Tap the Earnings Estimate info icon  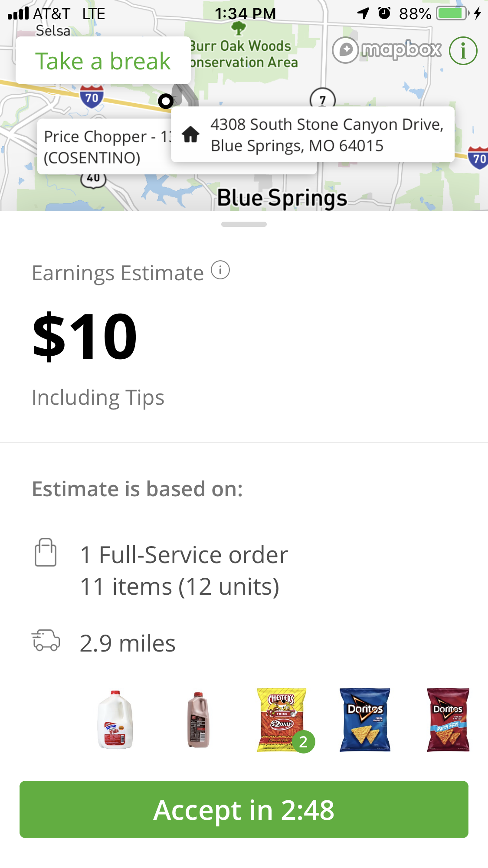(x=220, y=271)
